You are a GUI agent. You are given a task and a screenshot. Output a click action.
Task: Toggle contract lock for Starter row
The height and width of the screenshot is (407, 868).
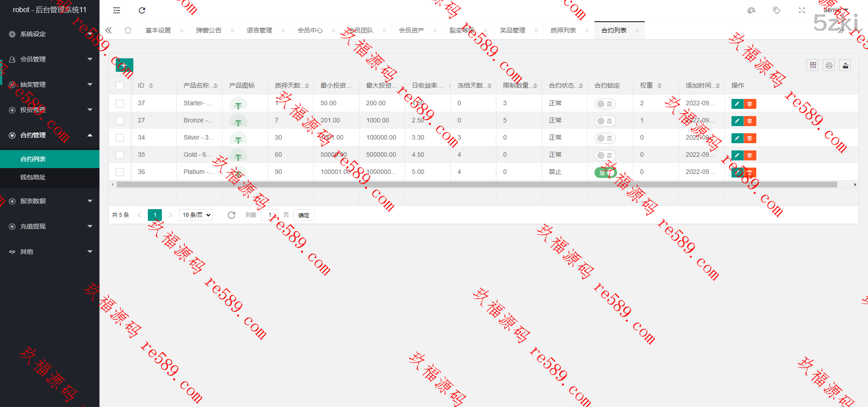(x=604, y=104)
